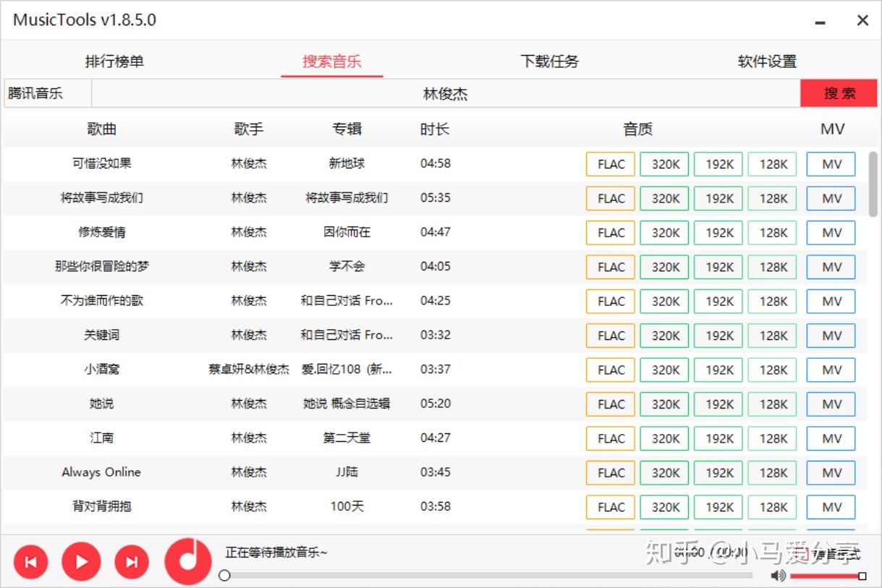Select the song title 将故事写成我们

[x=102, y=197]
